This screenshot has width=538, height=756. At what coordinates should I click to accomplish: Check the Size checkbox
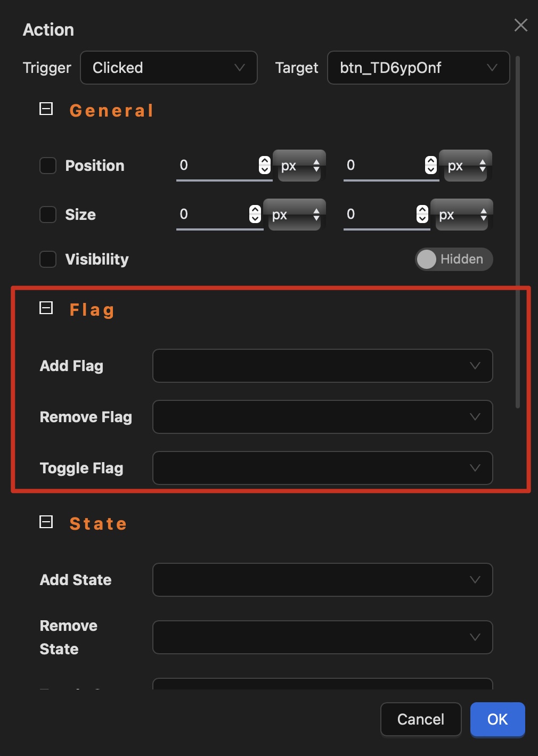(48, 215)
